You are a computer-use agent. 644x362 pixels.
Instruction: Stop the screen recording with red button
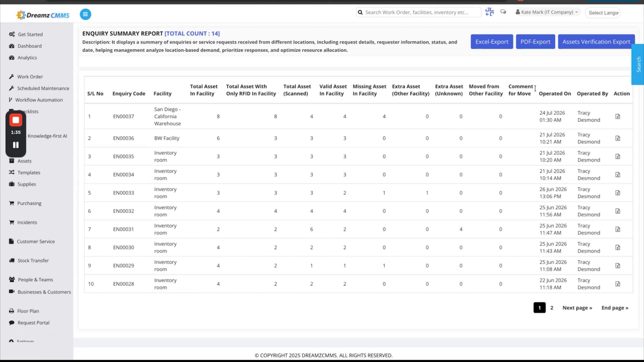click(x=16, y=120)
